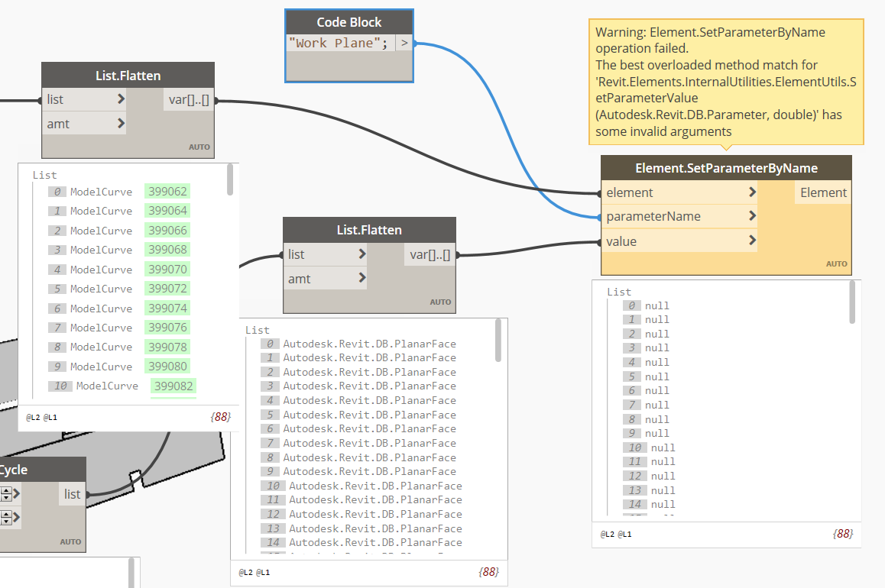This screenshot has width=885, height=588.
Task: Click the PlanarFace list preview scrollbar
Action: pyautogui.click(x=498, y=341)
